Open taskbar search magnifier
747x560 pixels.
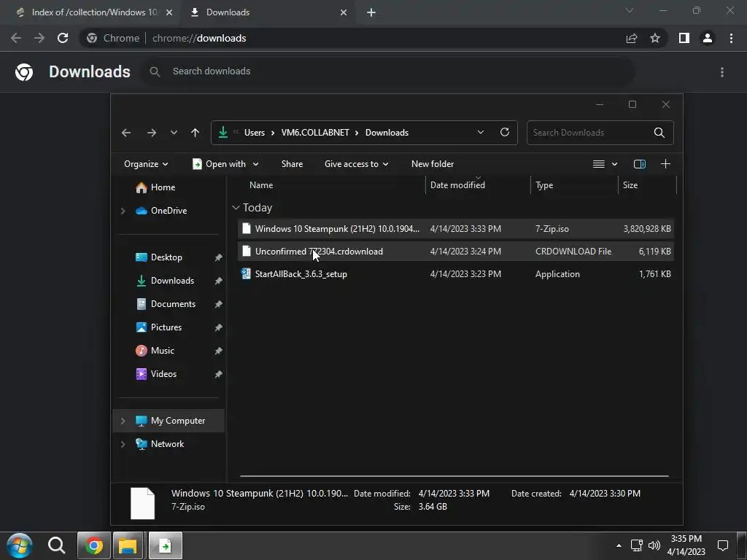tap(56, 545)
